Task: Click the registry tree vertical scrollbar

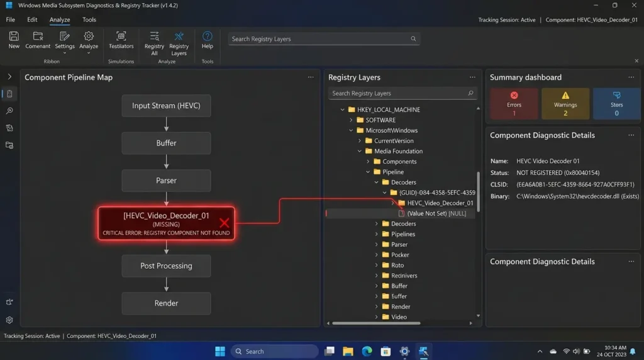Action: [x=478, y=192]
